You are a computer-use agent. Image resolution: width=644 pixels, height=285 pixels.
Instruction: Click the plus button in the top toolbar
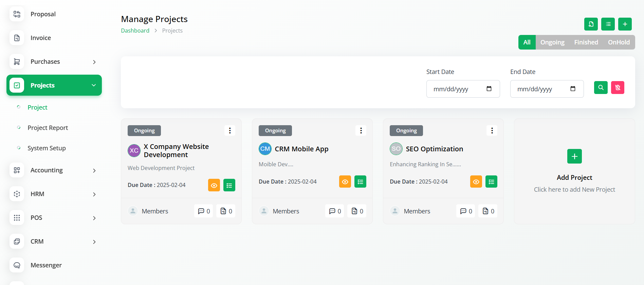pyautogui.click(x=625, y=24)
